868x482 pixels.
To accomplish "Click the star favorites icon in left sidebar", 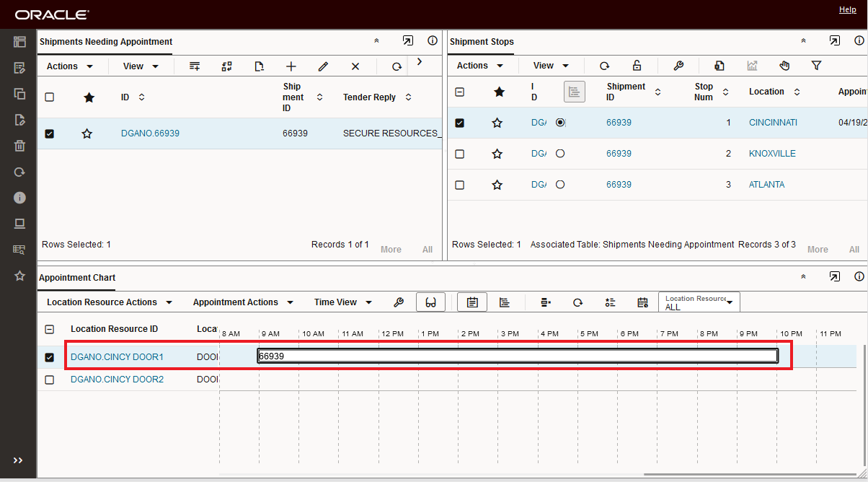I will tap(19, 276).
